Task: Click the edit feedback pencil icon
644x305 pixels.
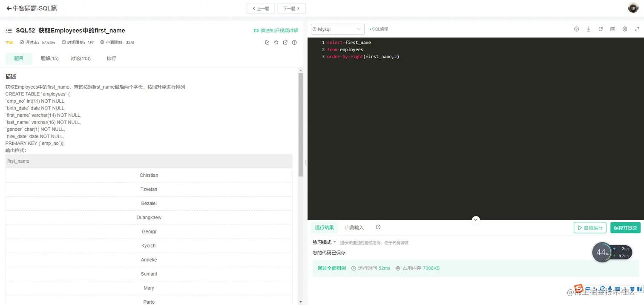Action: 267,42
